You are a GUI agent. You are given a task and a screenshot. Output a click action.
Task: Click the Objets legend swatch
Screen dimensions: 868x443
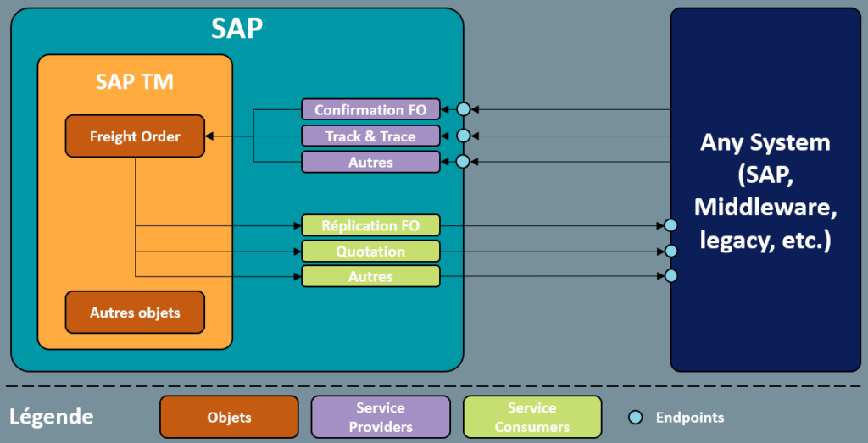coord(229,417)
